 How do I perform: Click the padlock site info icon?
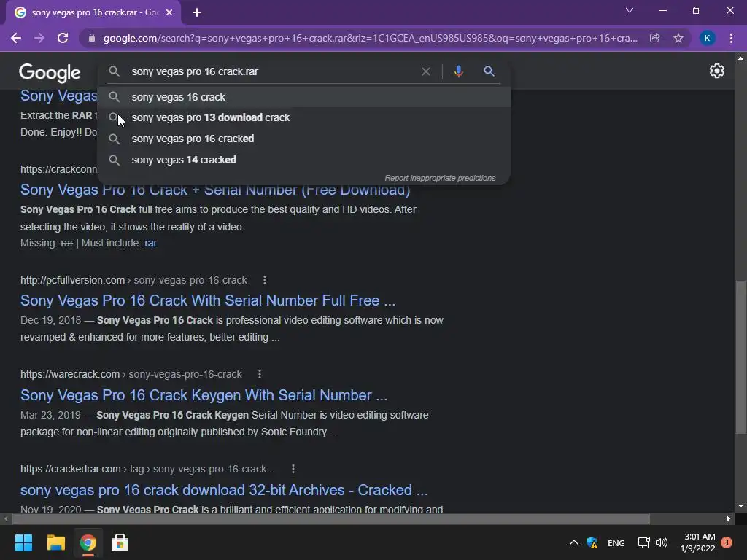pos(92,38)
